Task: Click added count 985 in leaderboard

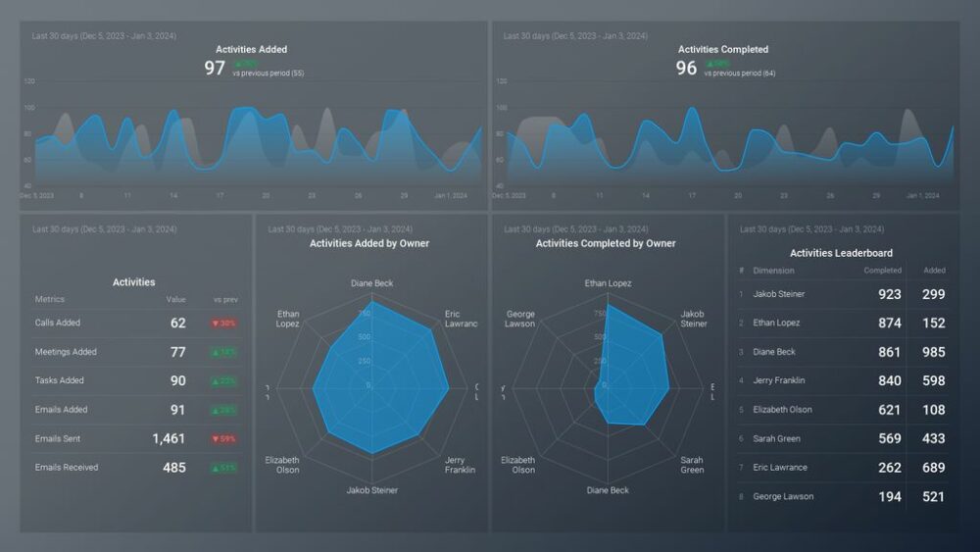Action: (934, 352)
